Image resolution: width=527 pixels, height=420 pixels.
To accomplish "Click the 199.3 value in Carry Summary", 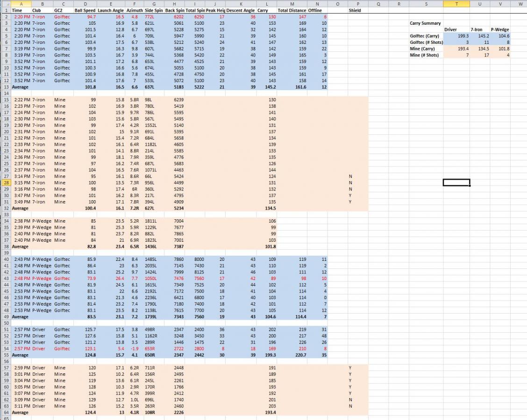I will [x=456, y=36].
